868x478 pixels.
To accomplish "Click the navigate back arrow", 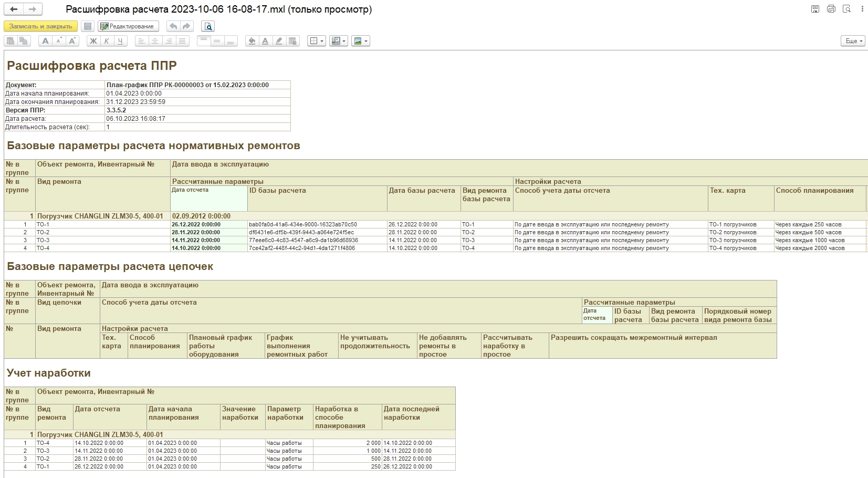I will coord(14,9).
